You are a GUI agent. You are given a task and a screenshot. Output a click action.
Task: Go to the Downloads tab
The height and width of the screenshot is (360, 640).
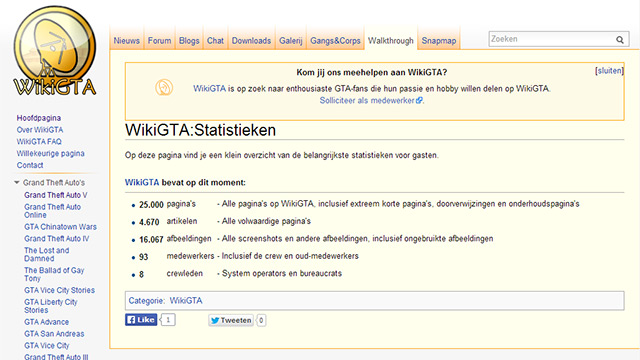point(251,41)
